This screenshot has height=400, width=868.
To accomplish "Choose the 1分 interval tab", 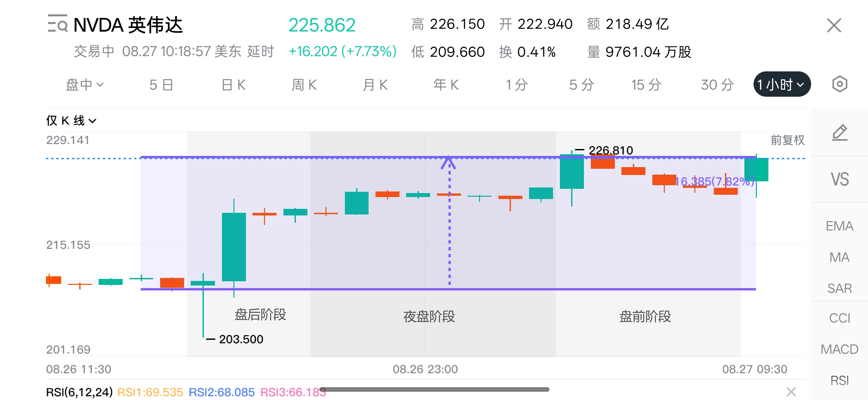I will (517, 85).
